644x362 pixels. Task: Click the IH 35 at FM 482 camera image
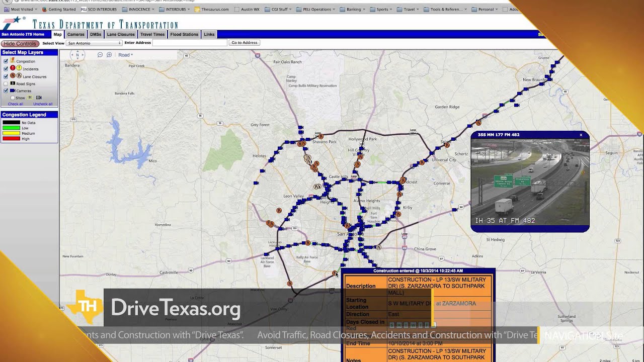coord(530,182)
